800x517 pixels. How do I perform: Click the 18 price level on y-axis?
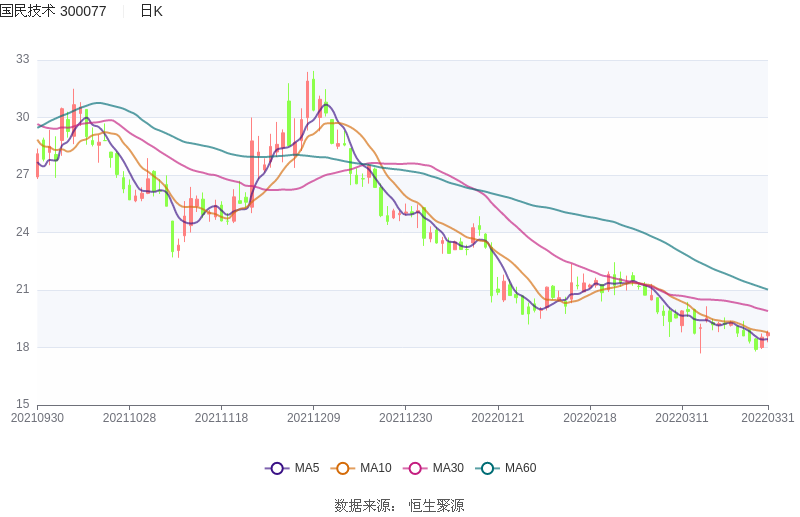click(23, 348)
